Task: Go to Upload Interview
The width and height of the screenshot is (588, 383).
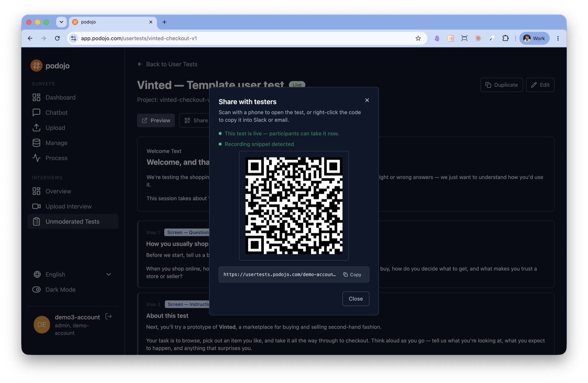Action: [x=73, y=206]
